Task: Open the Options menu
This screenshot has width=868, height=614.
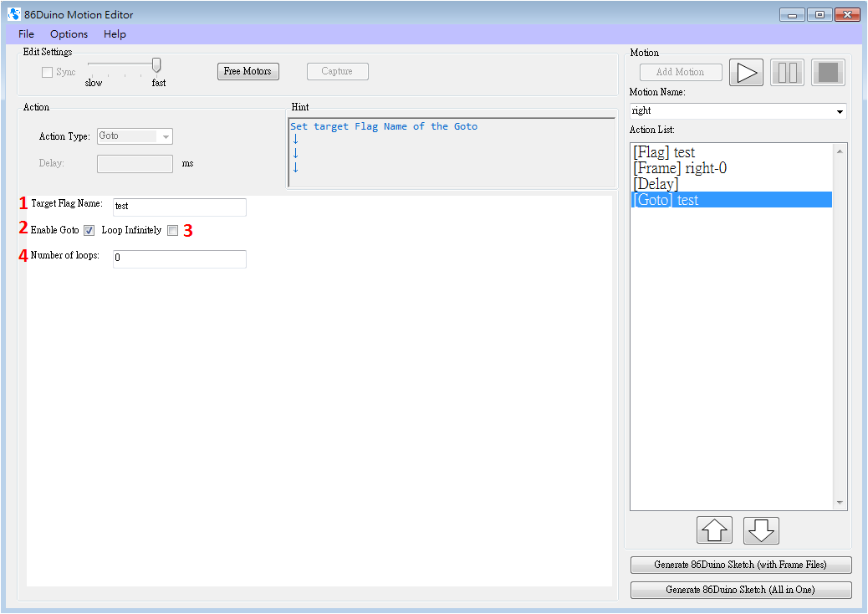Action: [69, 33]
